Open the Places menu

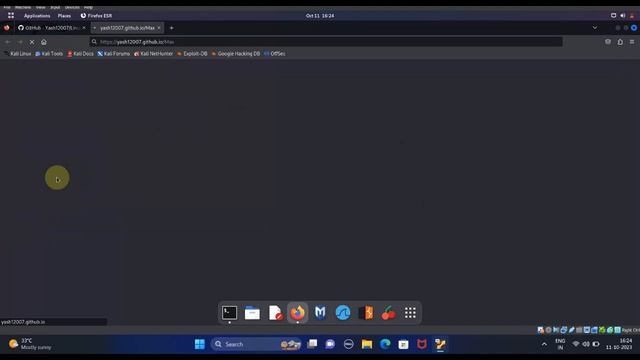click(64, 16)
